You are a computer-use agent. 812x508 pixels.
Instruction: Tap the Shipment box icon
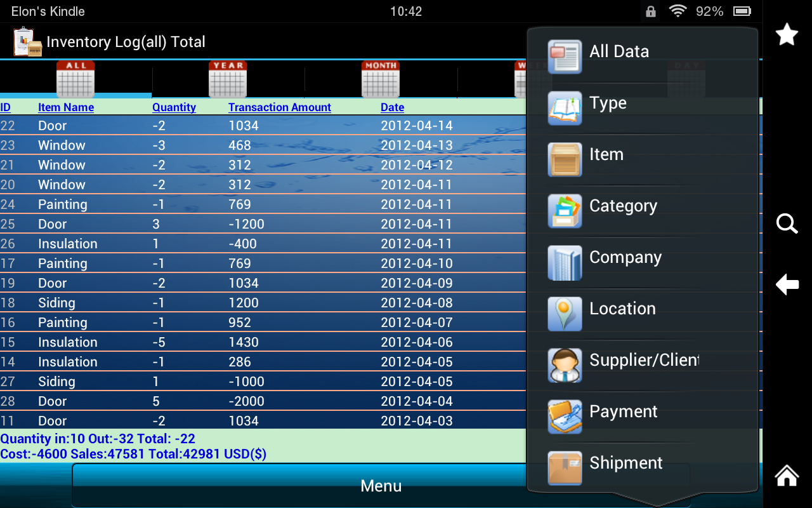tap(565, 469)
